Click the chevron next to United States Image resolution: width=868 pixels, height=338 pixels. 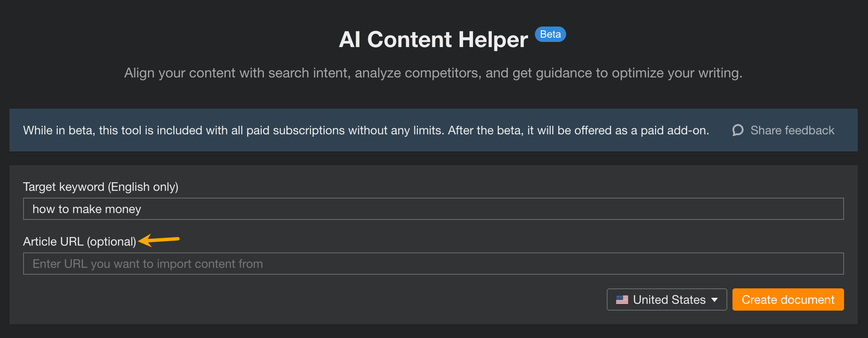click(x=714, y=299)
